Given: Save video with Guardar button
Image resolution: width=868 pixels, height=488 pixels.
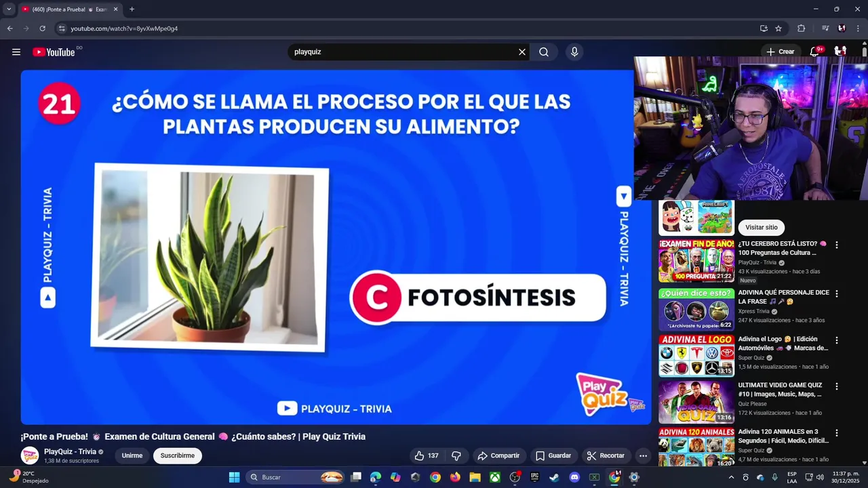Looking at the screenshot, I should (x=553, y=455).
